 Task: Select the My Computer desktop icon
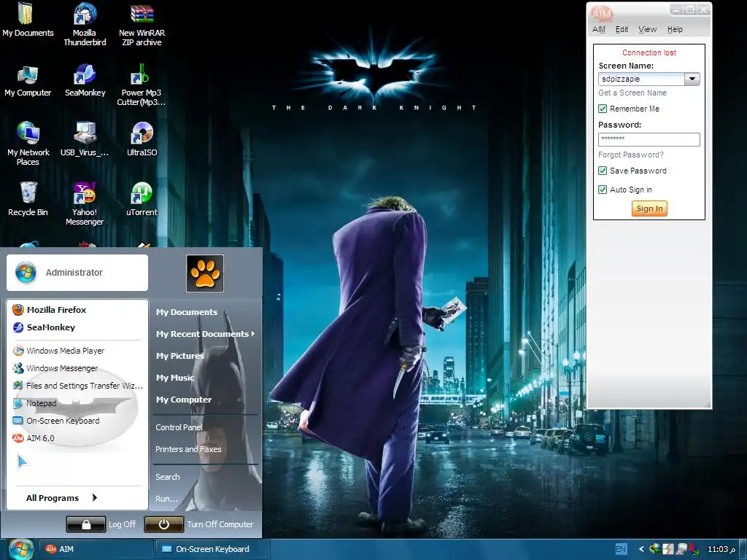click(28, 80)
